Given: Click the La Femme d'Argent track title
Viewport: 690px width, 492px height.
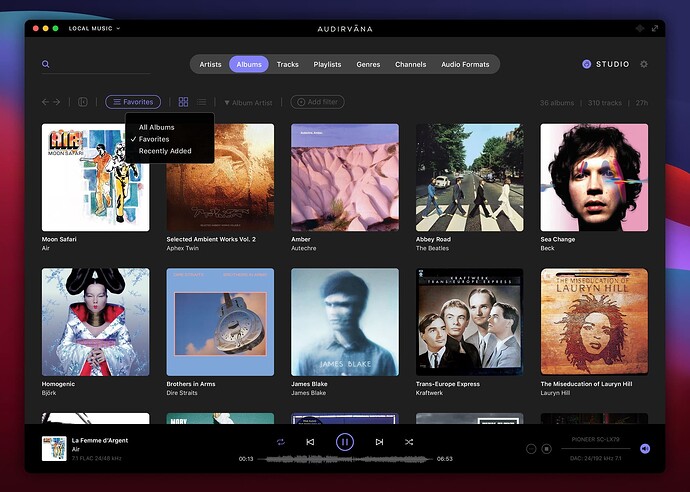Looking at the screenshot, I should point(100,440).
